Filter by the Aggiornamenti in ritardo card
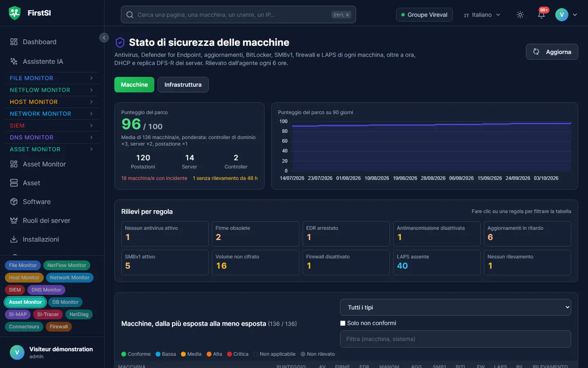The height and width of the screenshot is (368, 588). (527, 234)
